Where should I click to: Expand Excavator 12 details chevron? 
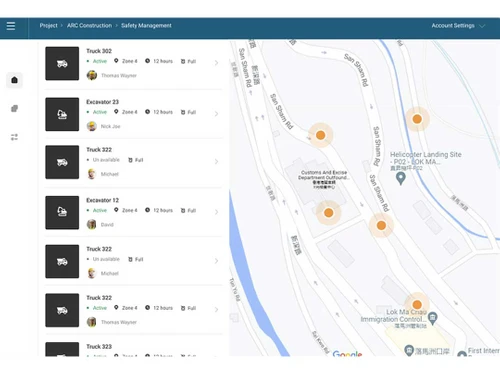tap(216, 212)
